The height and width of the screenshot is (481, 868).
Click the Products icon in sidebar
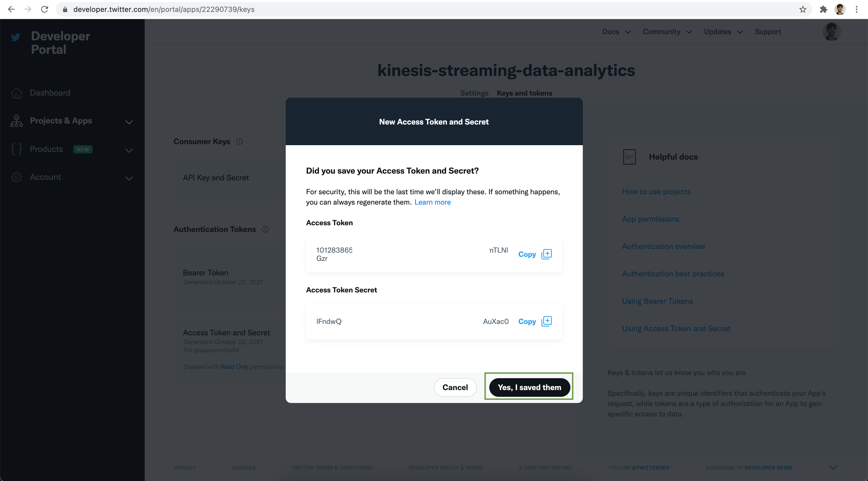coord(17,149)
